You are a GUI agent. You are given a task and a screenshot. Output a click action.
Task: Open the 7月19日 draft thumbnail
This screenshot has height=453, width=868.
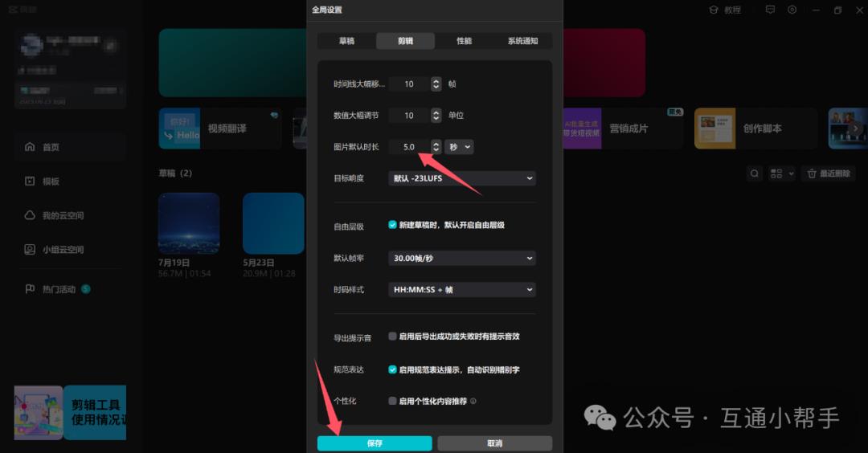point(189,223)
